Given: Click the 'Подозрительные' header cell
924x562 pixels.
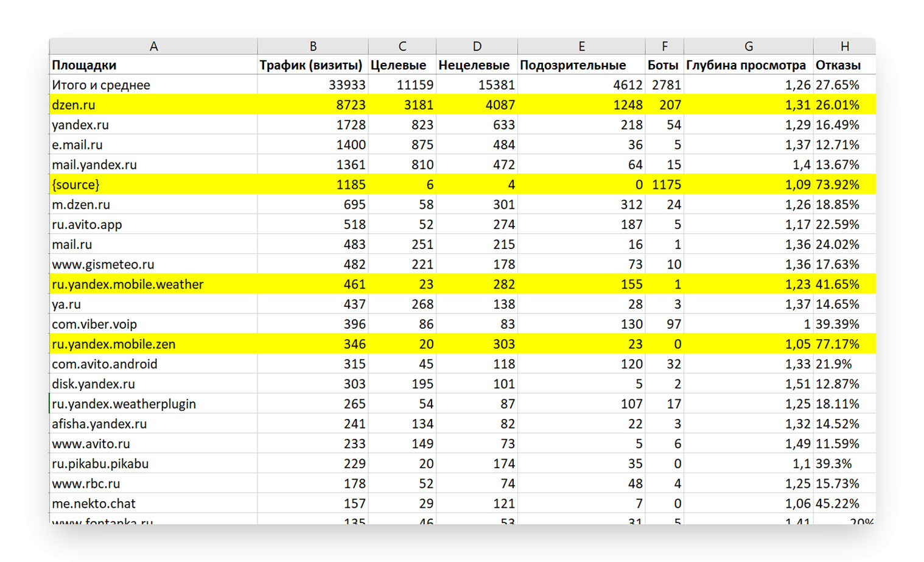Looking at the screenshot, I should [581, 65].
